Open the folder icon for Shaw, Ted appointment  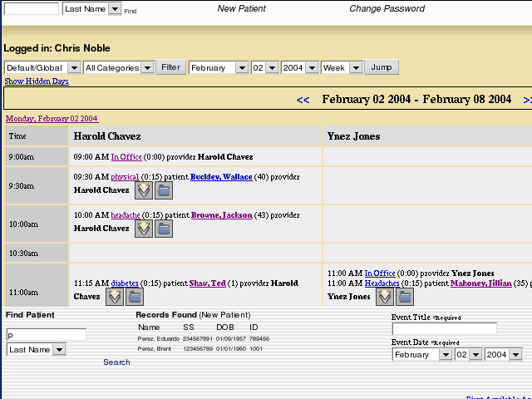[135, 297]
